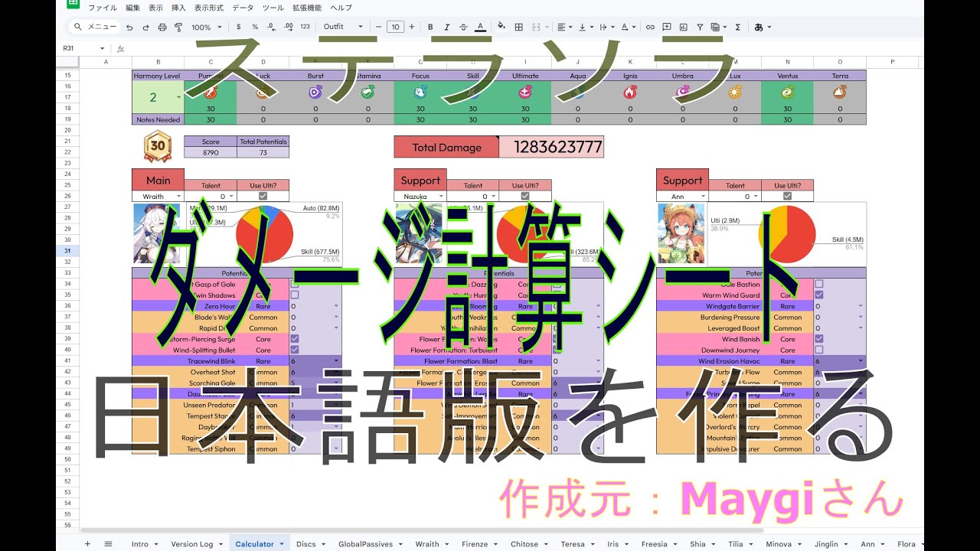Open the 編集 menu
The width and height of the screenshot is (980, 551).
(x=132, y=8)
